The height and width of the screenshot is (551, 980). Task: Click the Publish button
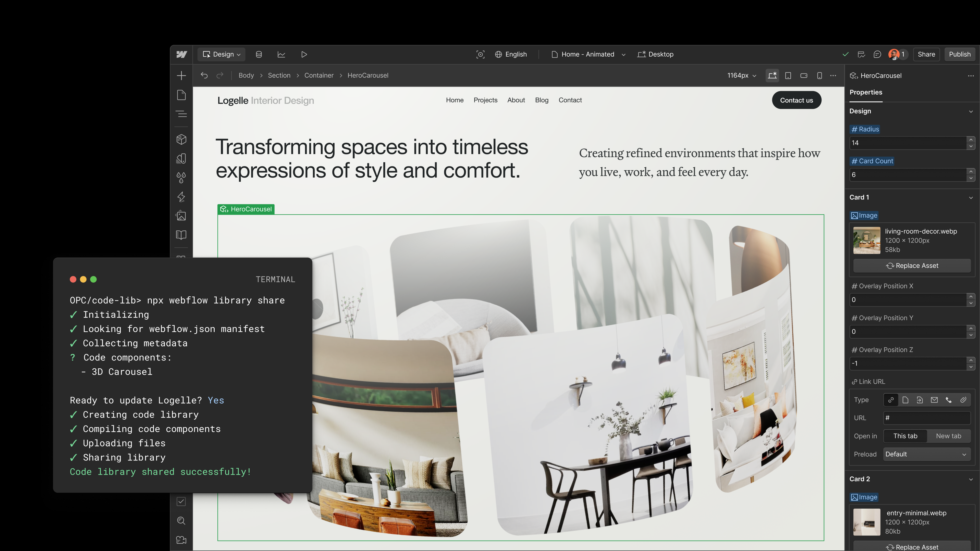(960, 54)
